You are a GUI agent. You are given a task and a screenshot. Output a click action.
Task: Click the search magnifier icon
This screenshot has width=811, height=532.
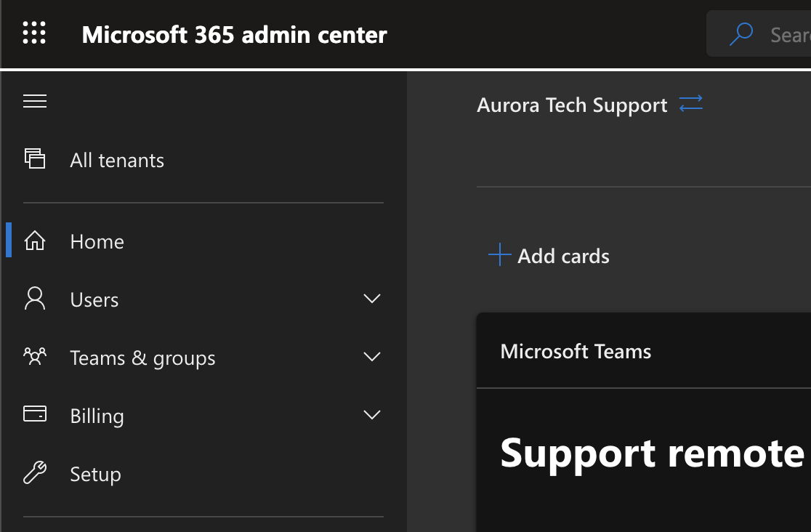pos(741,34)
